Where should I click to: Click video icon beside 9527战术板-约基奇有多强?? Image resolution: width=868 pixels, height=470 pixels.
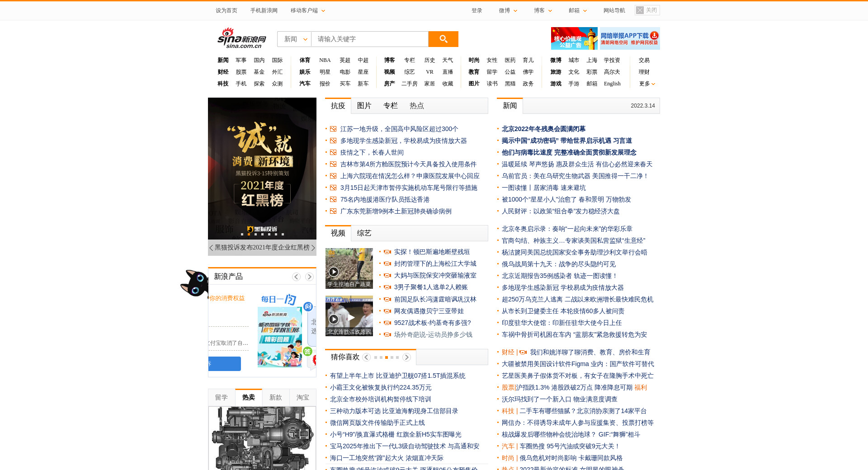point(387,323)
